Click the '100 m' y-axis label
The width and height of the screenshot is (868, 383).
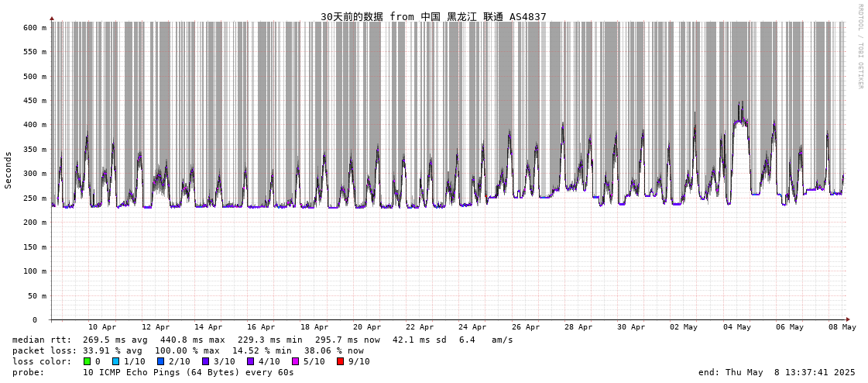34,271
